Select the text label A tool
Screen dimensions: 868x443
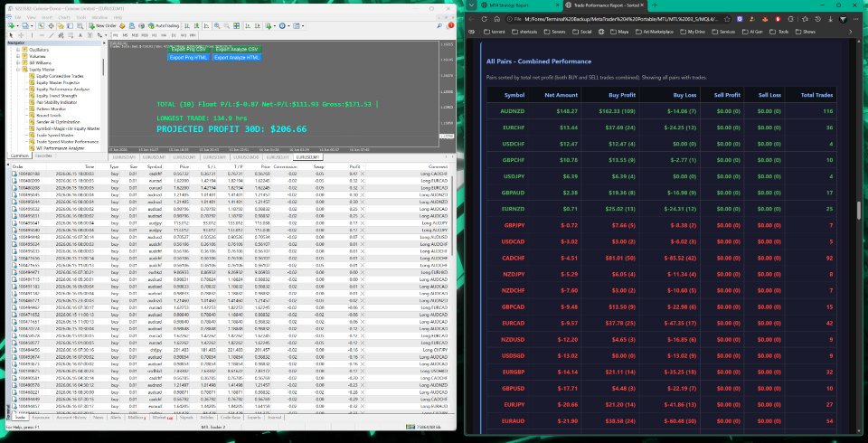coord(80,35)
